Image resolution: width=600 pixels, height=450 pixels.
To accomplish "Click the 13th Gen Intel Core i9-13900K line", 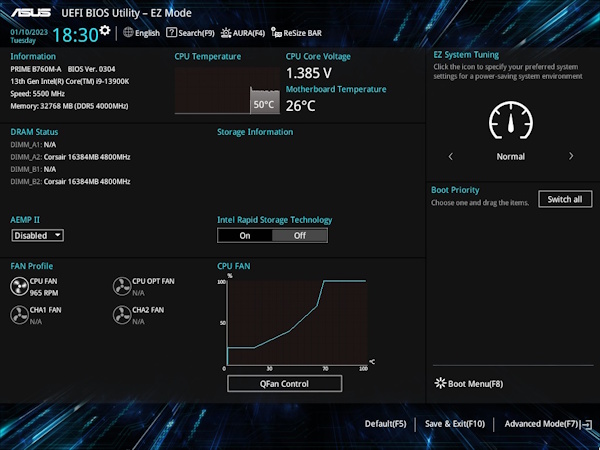I will tap(70, 81).
